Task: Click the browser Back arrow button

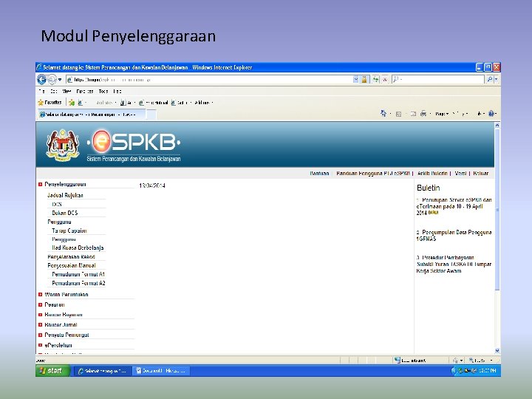Action: (x=41, y=79)
